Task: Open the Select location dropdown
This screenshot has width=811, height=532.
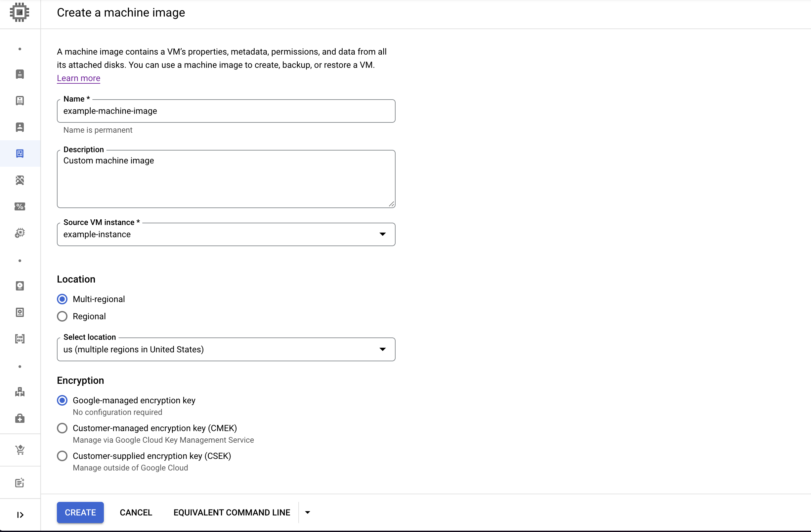Action: [226, 349]
